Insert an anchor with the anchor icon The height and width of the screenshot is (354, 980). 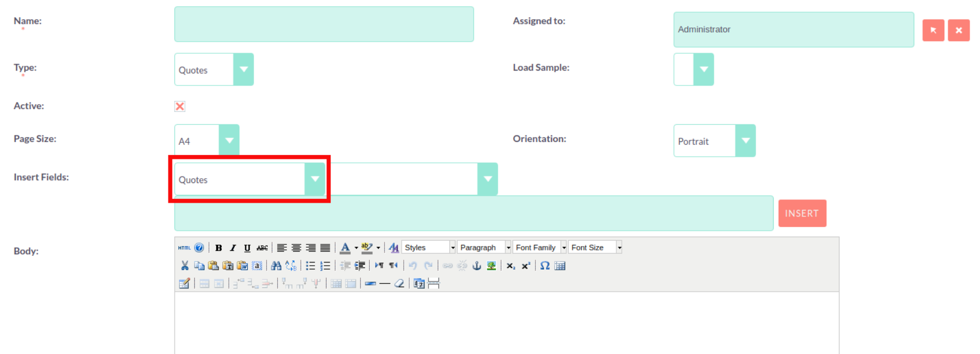[x=477, y=266]
